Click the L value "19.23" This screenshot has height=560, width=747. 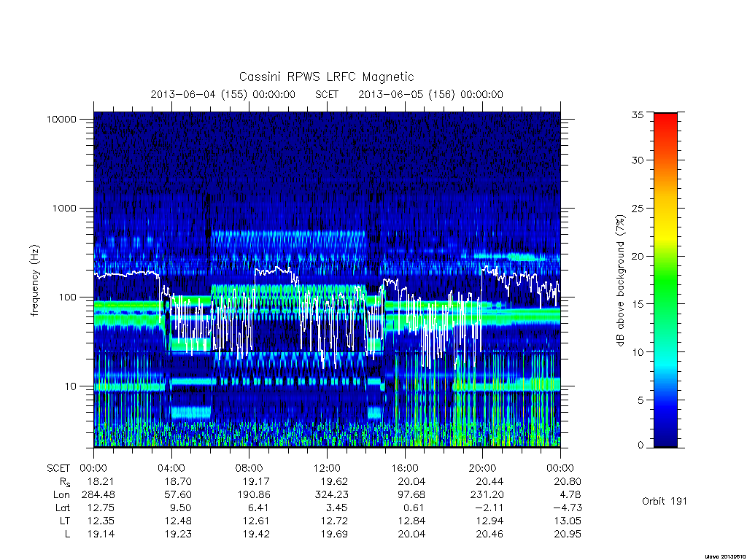[x=178, y=534]
